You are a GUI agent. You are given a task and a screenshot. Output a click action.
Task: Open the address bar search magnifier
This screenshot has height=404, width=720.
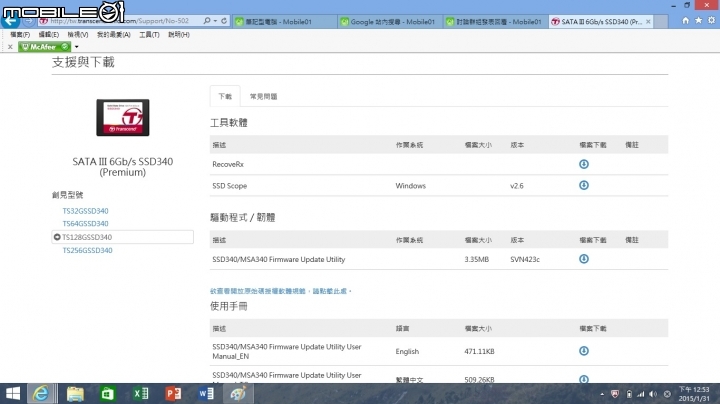[207, 21]
